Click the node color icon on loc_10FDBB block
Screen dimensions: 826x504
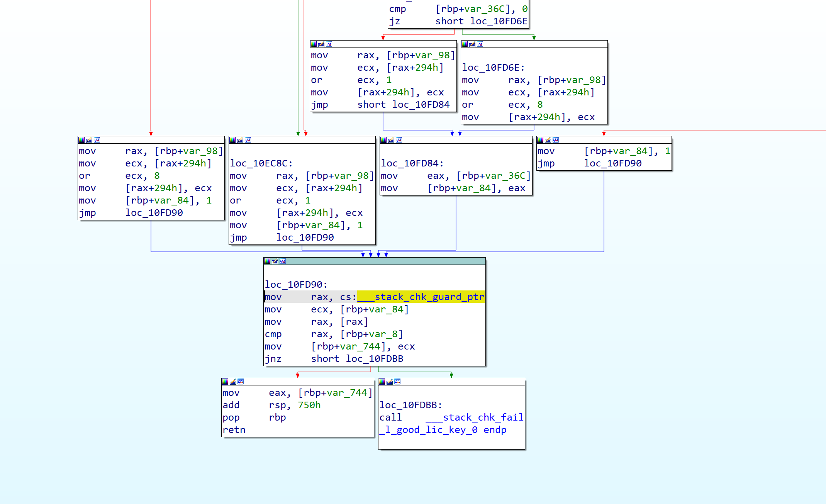(x=382, y=382)
